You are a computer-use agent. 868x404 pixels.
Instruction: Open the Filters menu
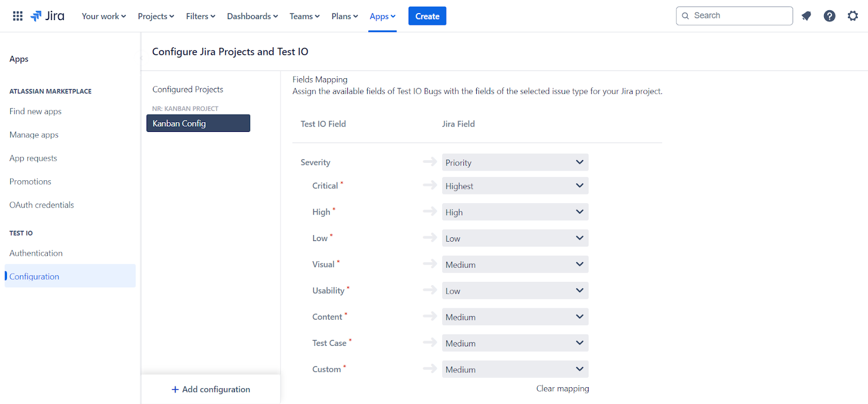pyautogui.click(x=201, y=16)
